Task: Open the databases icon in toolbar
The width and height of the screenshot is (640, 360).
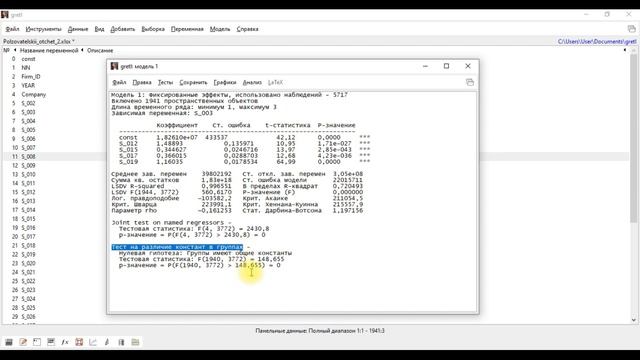Action: point(121,342)
